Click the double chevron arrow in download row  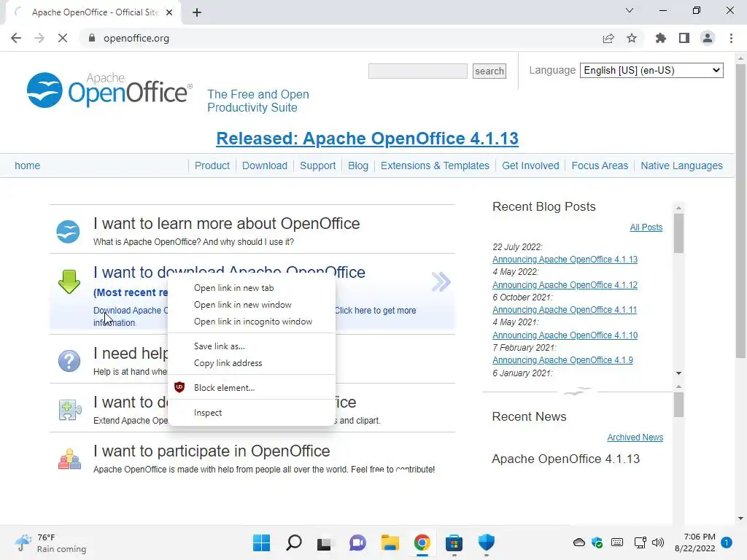(441, 282)
